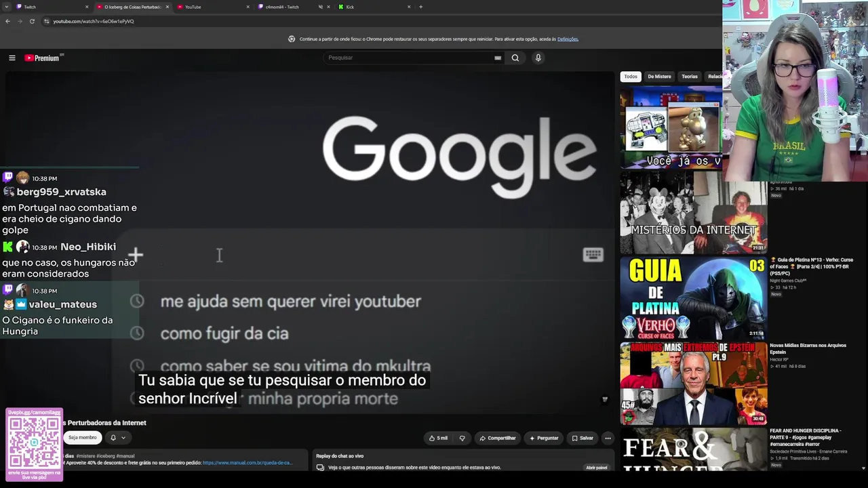The width and height of the screenshot is (868, 488).
Task: Open the Guia de Platina Verho thumbnail
Action: (694, 298)
